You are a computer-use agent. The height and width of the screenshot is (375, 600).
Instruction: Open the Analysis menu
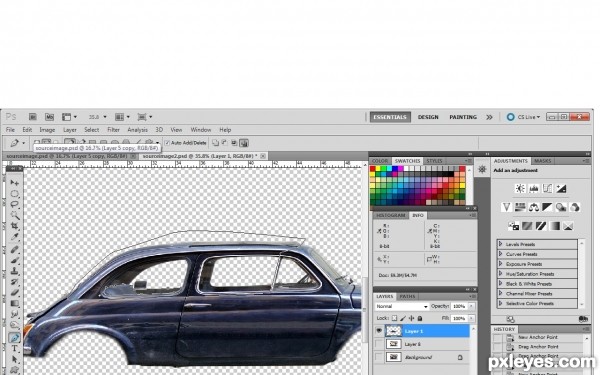pos(137,130)
